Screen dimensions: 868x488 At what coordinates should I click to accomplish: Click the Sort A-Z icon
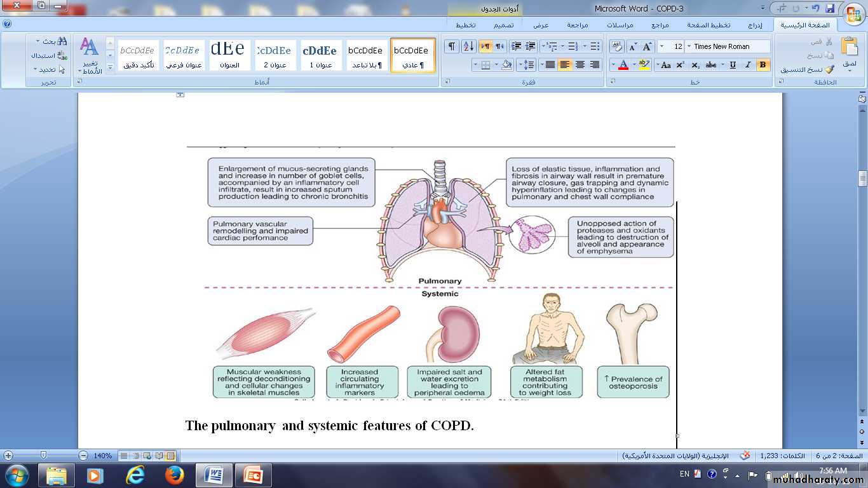pyautogui.click(x=468, y=46)
